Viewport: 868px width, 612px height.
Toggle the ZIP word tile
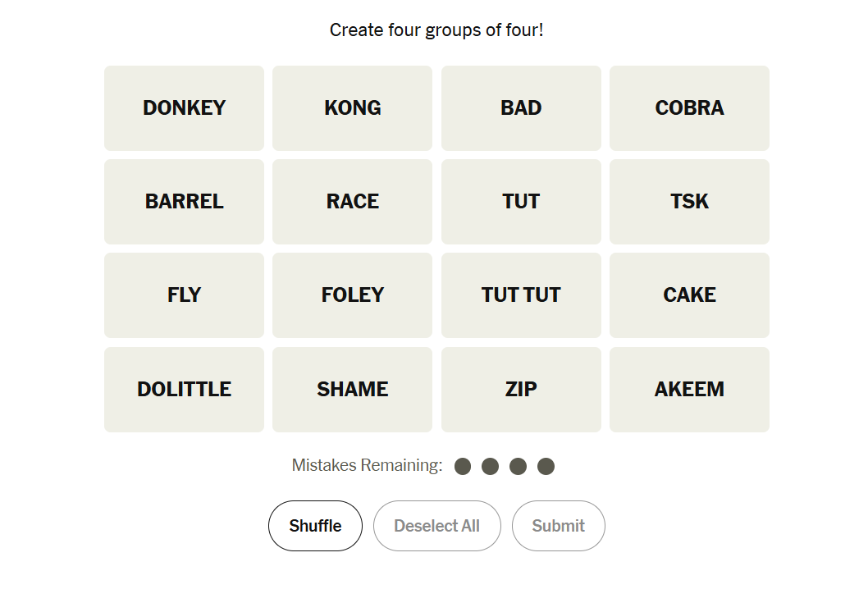(x=521, y=390)
